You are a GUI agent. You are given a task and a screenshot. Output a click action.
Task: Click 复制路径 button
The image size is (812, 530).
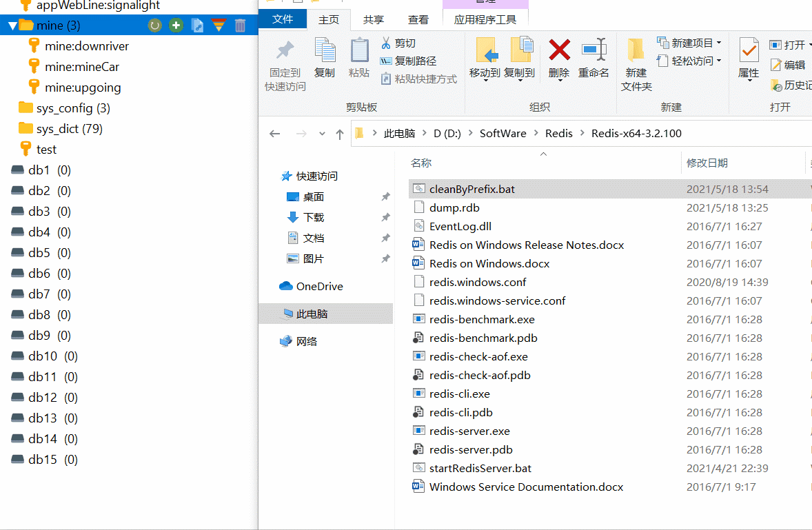tap(409, 61)
